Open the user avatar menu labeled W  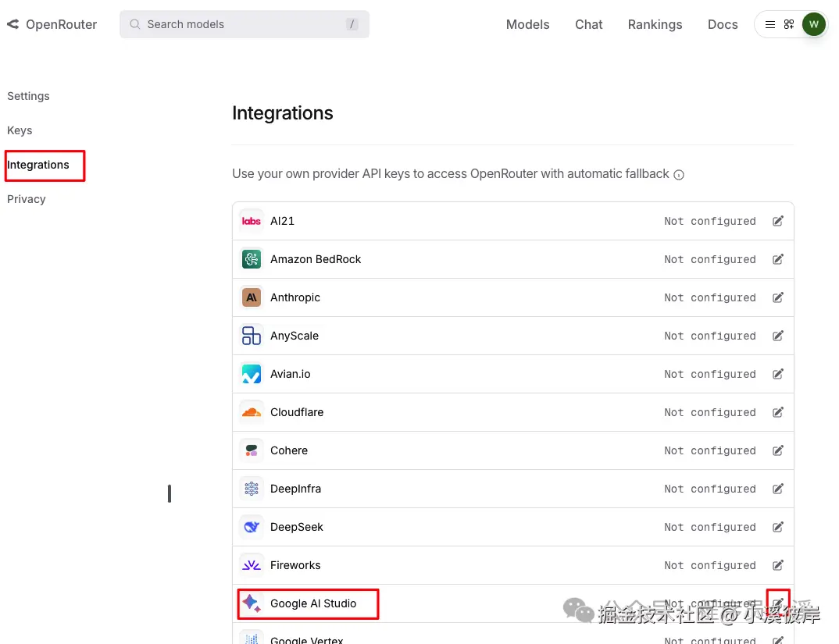click(814, 24)
